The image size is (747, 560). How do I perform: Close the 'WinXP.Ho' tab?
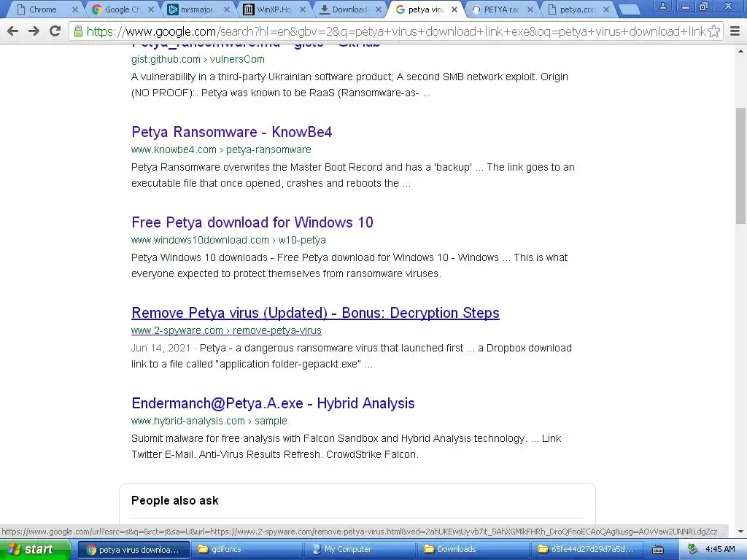tap(303, 9)
